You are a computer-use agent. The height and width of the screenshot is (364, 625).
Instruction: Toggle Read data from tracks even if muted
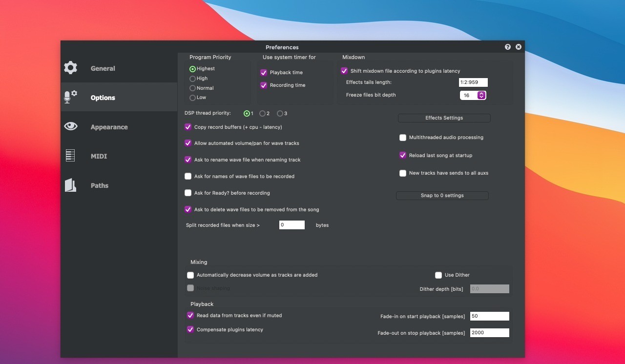(190, 315)
